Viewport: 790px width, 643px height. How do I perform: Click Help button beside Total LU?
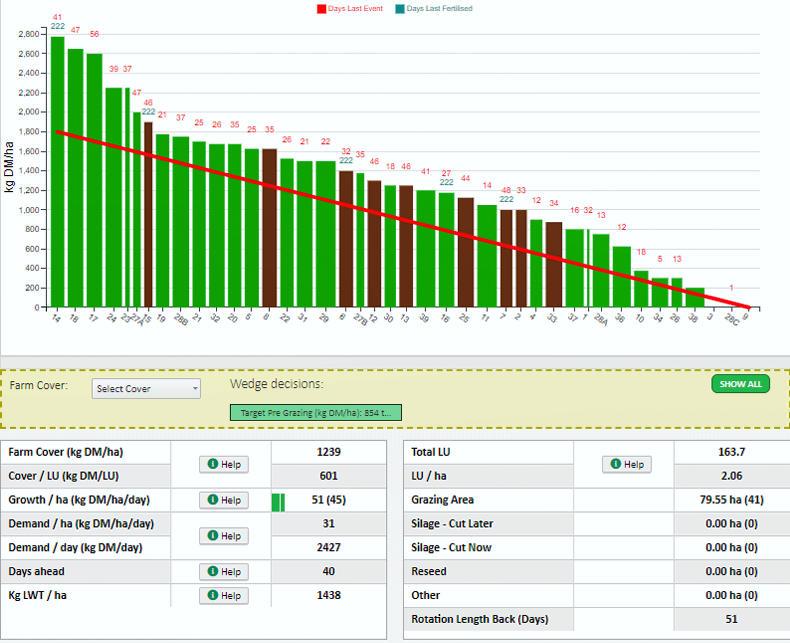[627, 464]
